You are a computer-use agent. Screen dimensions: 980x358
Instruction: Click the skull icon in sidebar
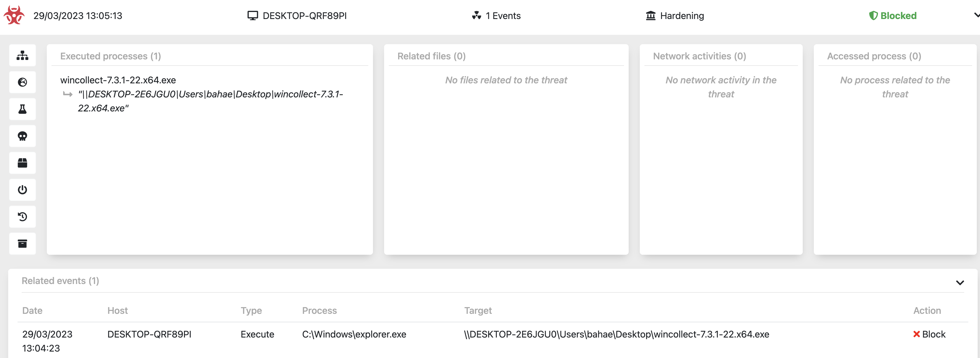coord(23,136)
